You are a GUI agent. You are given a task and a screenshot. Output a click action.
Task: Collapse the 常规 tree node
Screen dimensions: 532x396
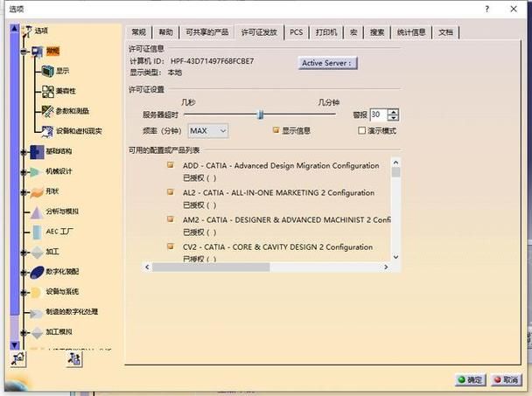[x=24, y=52]
